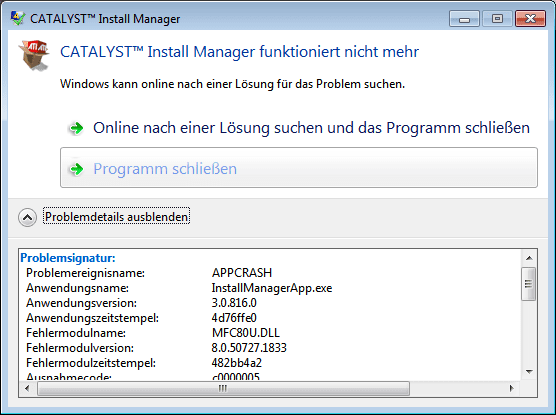
Task: Choose Online nach einer Lösung suchen option
Action: tap(299, 128)
